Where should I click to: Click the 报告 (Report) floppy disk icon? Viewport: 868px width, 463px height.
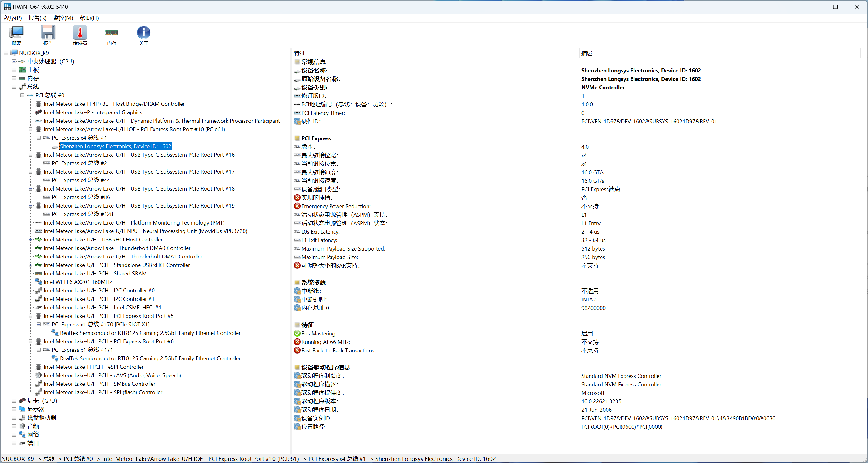click(x=48, y=35)
